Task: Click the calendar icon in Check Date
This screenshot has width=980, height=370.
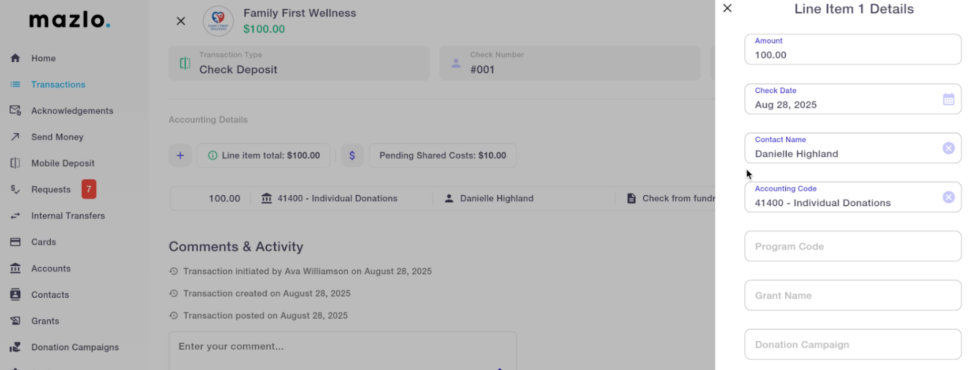Action: [x=948, y=99]
